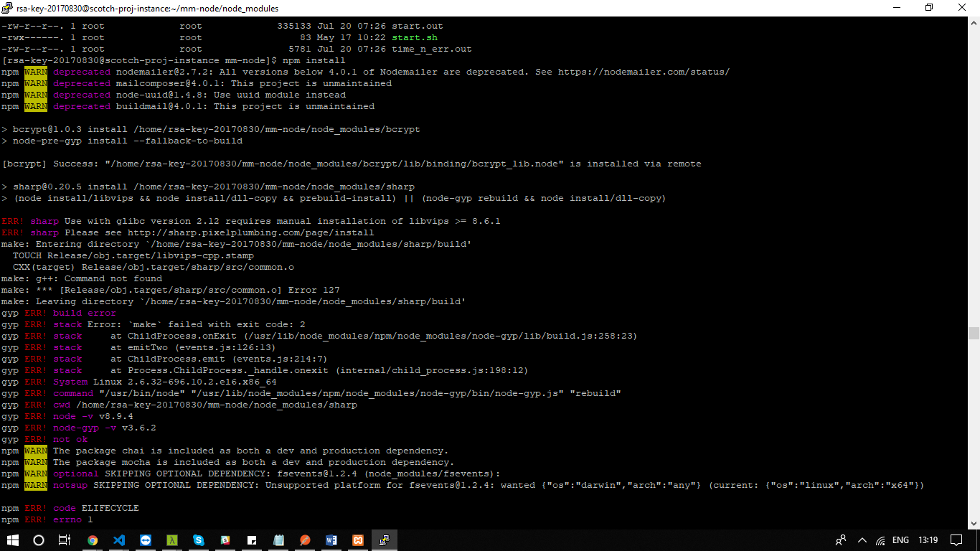The width and height of the screenshot is (980, 551).
Task: Launch Visual Studio Code
Action: (x=119, y=540)
